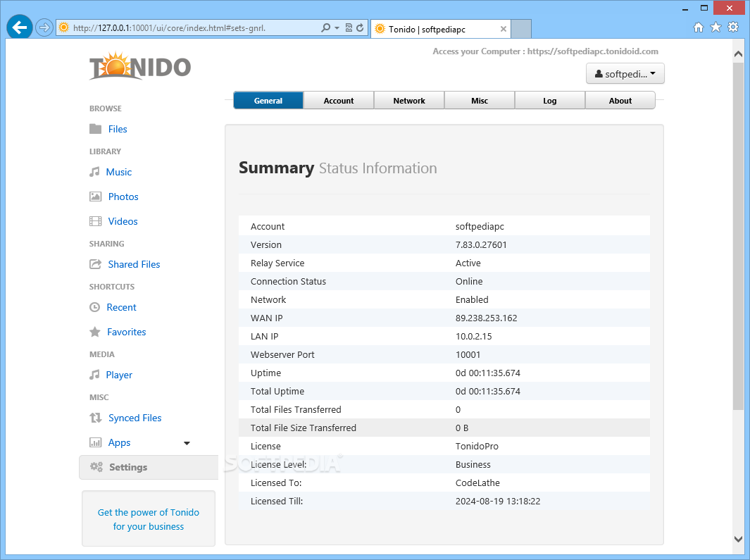Click the Relay Service Active value
This screenshot has width=750, height=560.
(x=468, y=263)
